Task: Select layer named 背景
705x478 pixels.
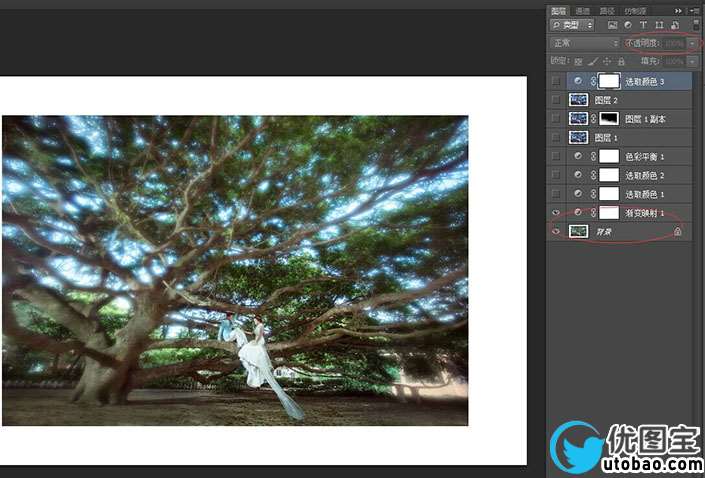Action: tap(603, 232)
